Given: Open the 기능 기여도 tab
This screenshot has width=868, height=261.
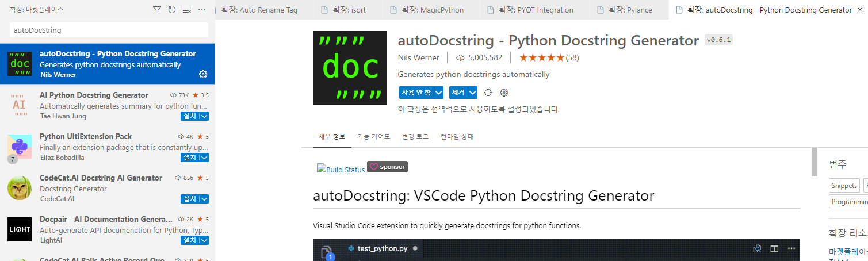Looking at the screenshot, I should coord(373,137).
